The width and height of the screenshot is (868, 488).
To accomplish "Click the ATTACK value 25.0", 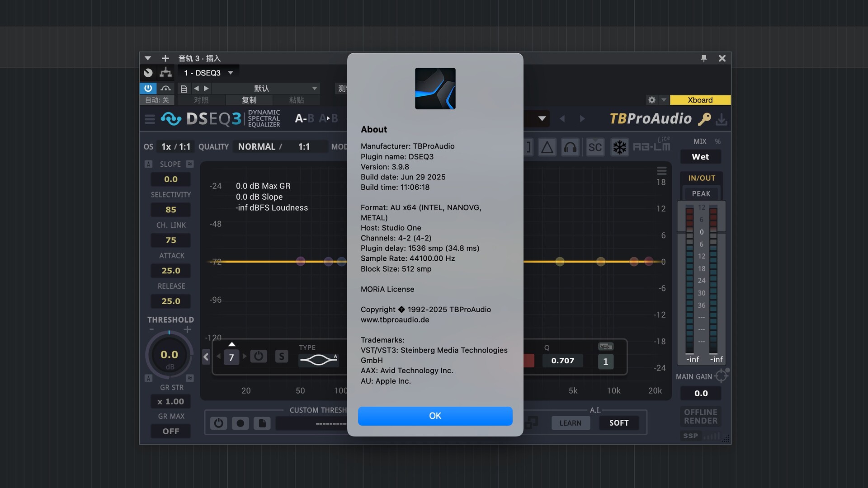I will pyautogui.click(x=170, y=271).
